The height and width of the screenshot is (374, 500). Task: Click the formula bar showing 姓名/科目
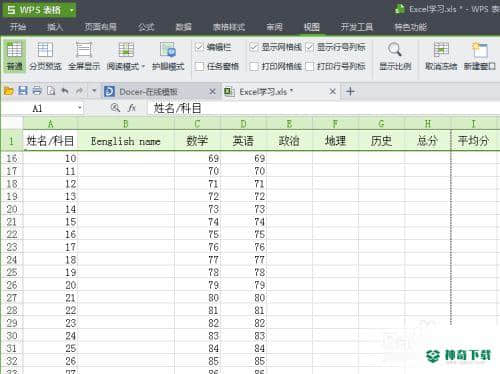pos(323,108)
